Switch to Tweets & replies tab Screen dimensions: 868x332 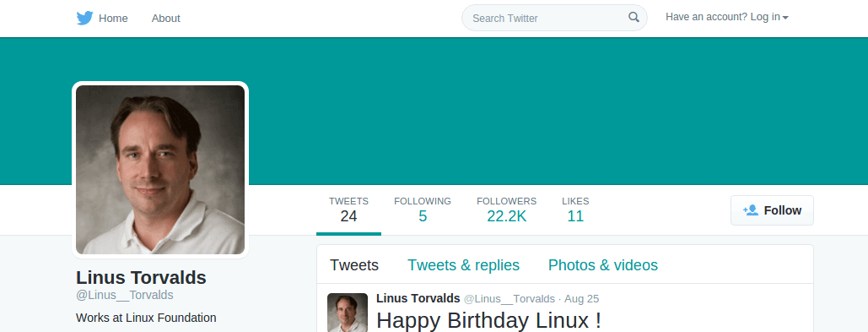(x=463, y=265)
